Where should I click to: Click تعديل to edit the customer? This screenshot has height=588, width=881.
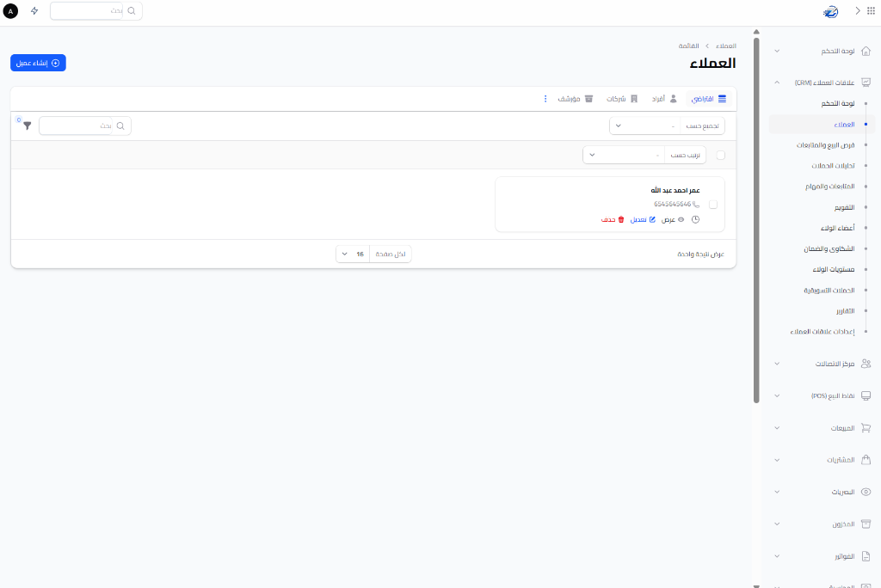pos(643,219)
